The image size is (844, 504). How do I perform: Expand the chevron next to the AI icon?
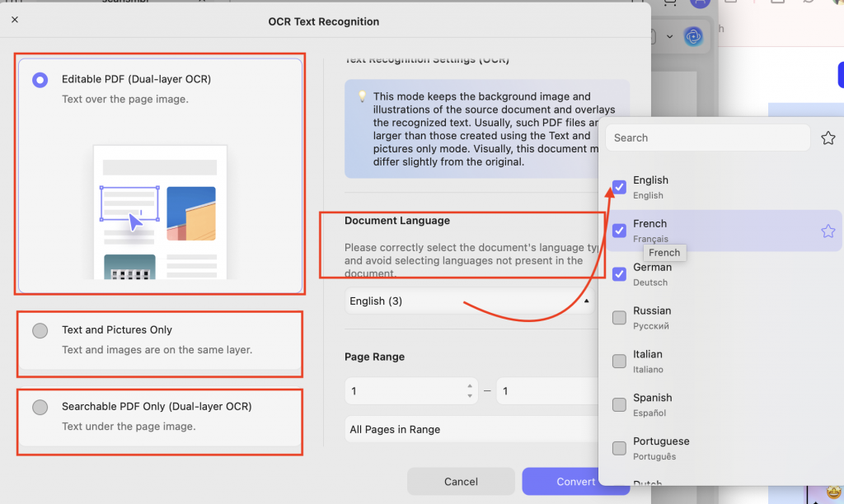click(x=670, y=37)
